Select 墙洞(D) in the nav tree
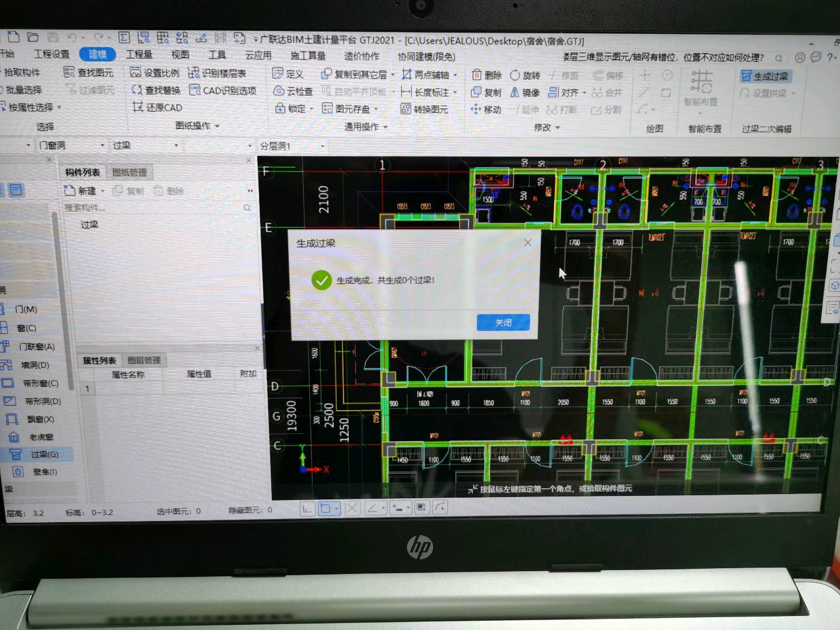The image size is (840, 630). coord(35,365)
